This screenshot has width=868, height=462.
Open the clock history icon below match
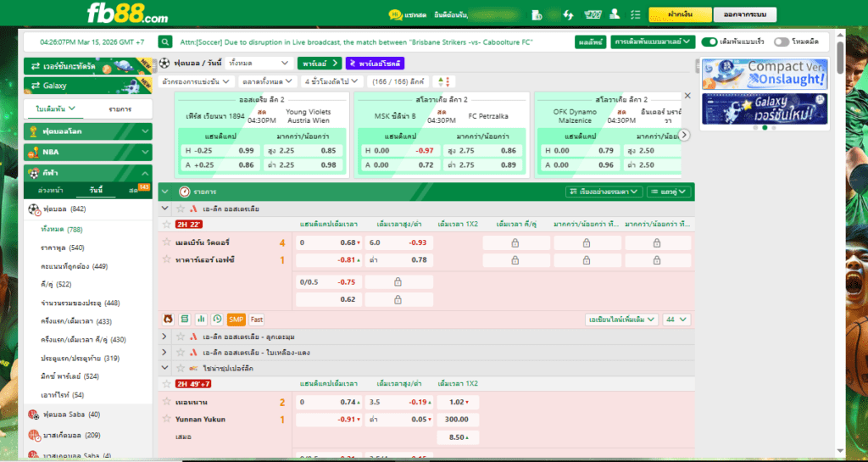pos(217,320)
